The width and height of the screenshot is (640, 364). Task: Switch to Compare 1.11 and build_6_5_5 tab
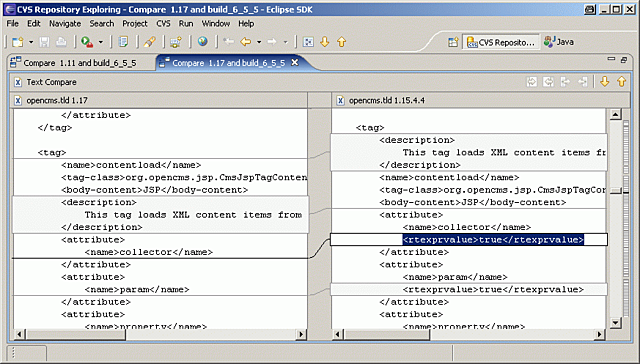[x=73, y=63]
